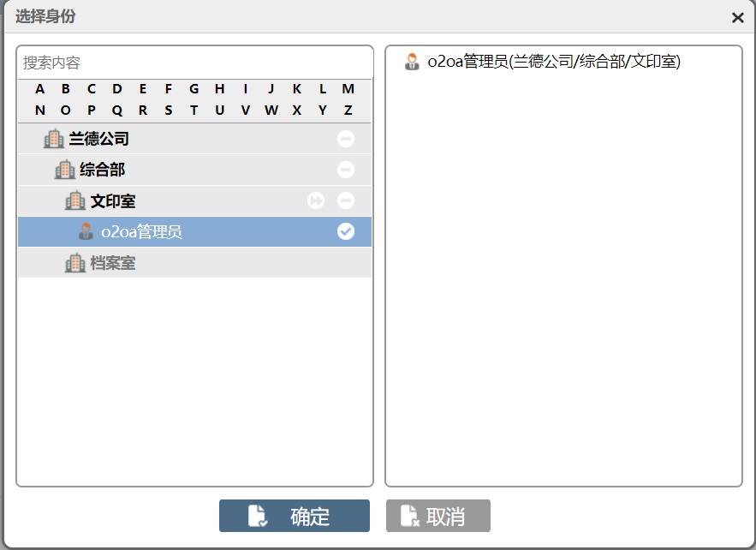Screen dimensions: 756x550
Task: Filter by letter G
Action: coord(193,89)
